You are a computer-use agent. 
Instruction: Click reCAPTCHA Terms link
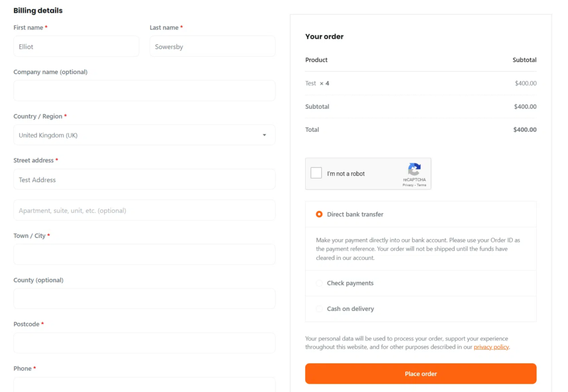422,185
